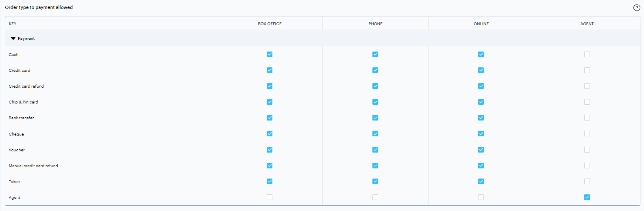The height and width of the screenshot is (211, 644).
Task: Click the AGENT column header
Action: click(x=587, y=24)
